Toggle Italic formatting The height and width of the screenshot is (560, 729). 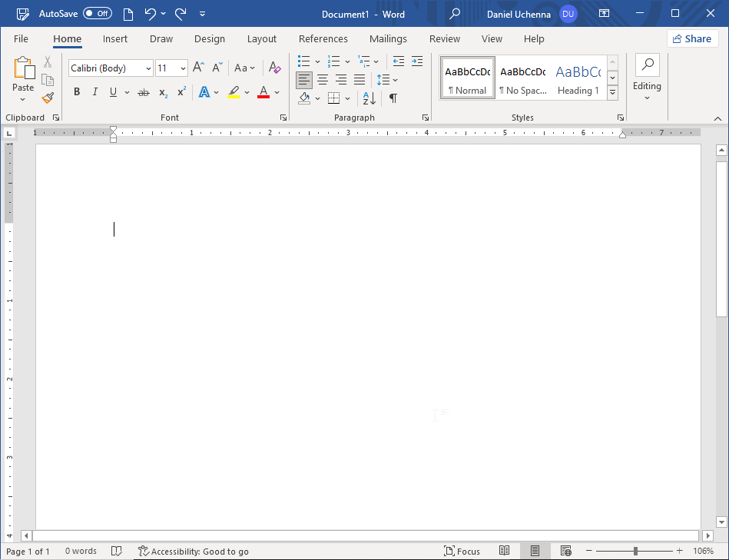click(95, 92)
